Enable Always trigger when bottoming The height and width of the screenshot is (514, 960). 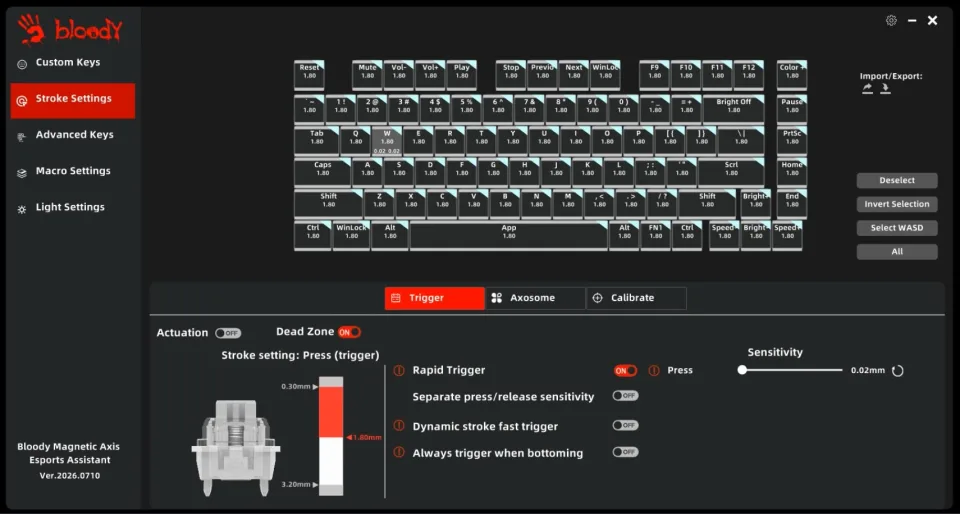tap(625, 452)
